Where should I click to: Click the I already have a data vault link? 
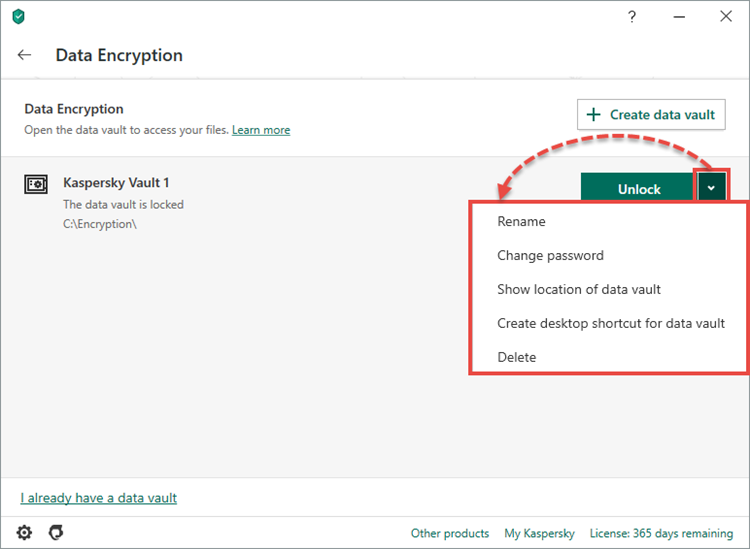coord(99,498)
